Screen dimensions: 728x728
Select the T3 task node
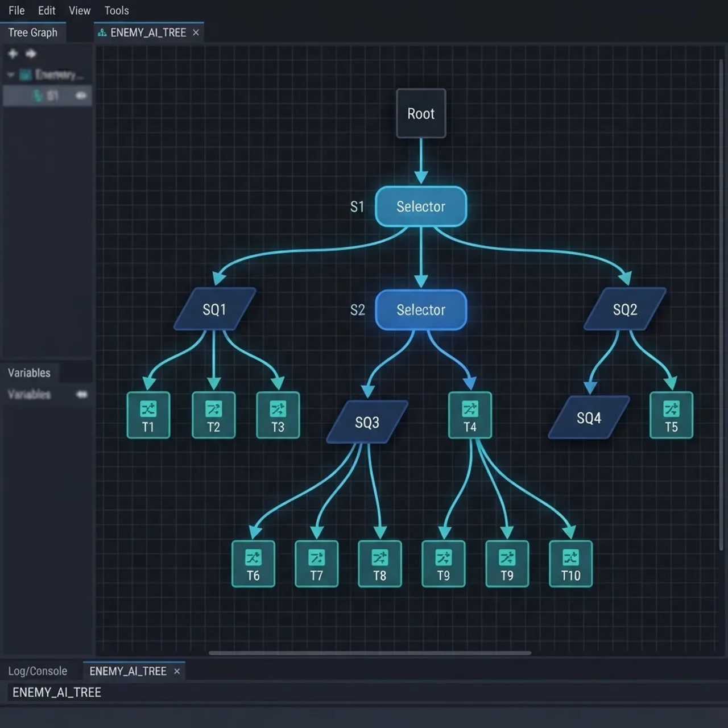278,415
